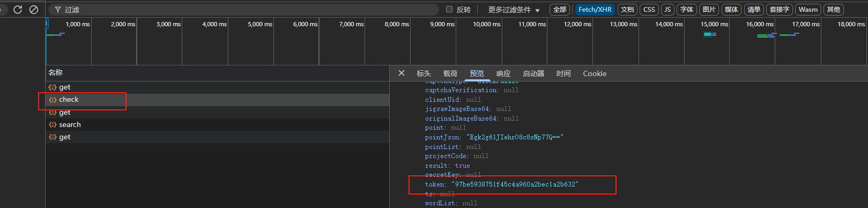Select the 字体 filter
This screenshot has width=868, height=208.
687,10
